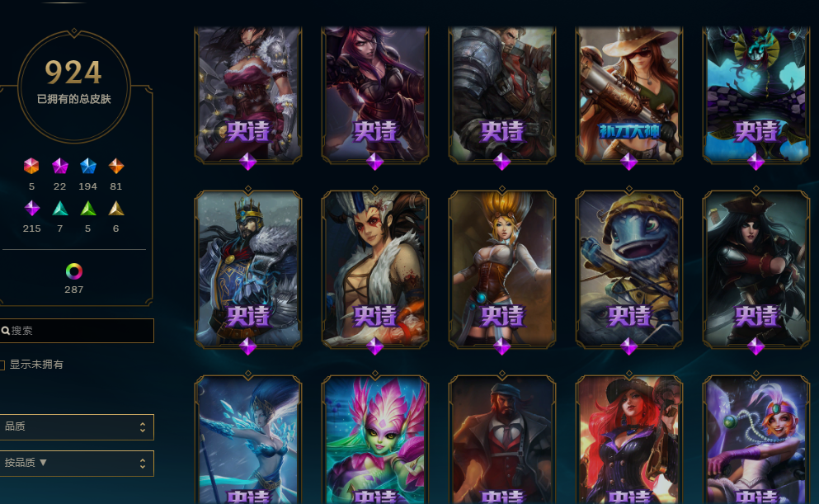The width and height of the screenshot is (819, 504).
Task: Select the blonde elf steampunk skin card
Action: (x=502, y=270)
